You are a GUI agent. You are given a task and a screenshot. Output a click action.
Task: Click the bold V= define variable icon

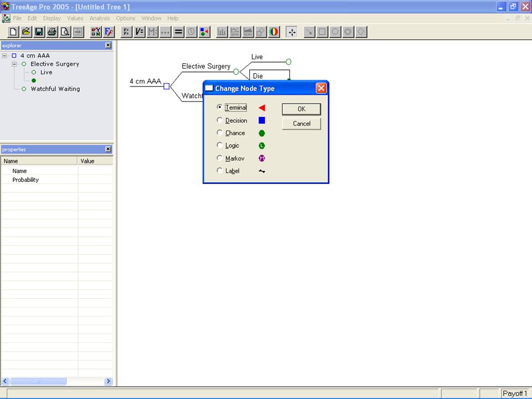pos(140,32)
